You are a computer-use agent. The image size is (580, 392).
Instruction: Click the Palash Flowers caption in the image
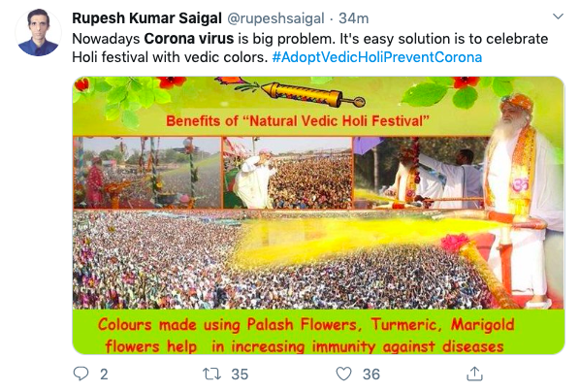302,324
